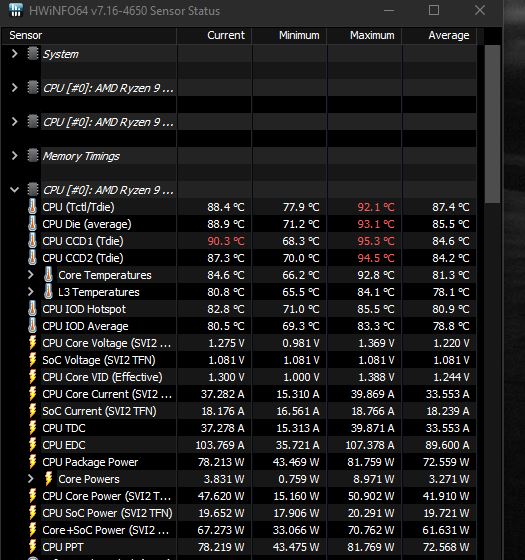Click the Average column header
The image size is (525, 560).
click(x=439, y=35)
